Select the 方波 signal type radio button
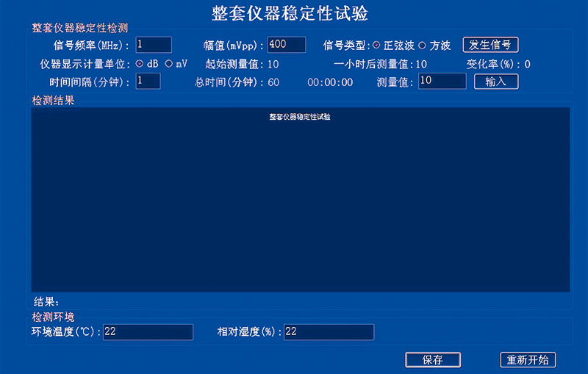 pos(422,46)
